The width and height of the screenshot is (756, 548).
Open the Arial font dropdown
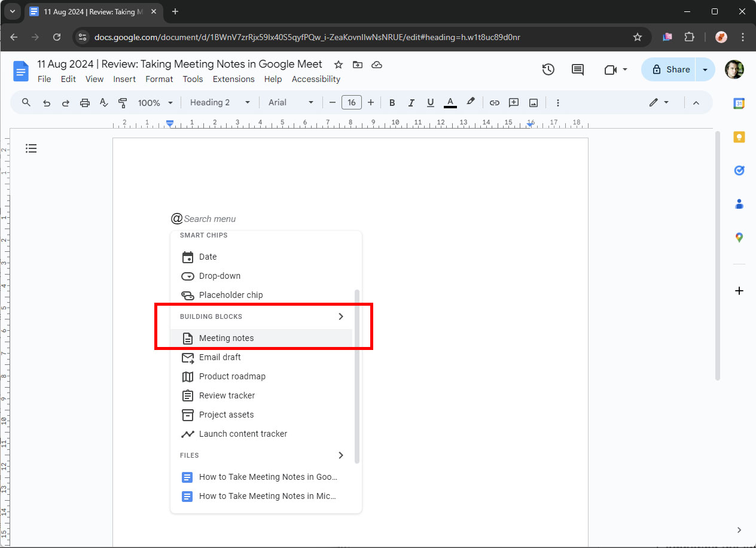coord(291,103)
